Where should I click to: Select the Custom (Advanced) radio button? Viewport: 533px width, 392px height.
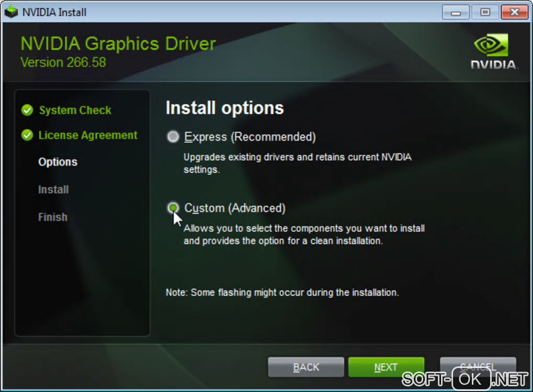pos(172,208)
